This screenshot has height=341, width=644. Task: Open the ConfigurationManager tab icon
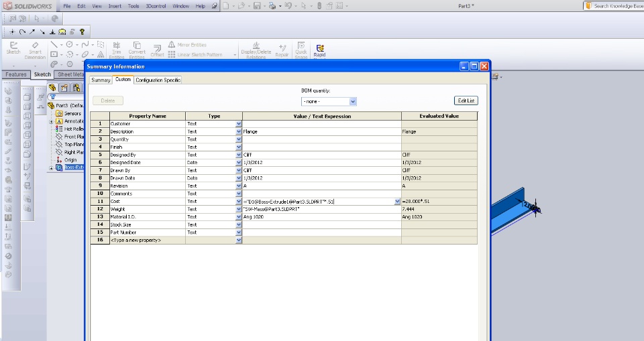(76, 87)
